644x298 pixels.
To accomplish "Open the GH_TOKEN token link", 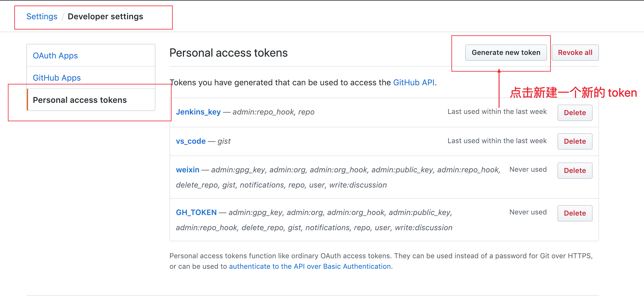I will pos(196,212).
